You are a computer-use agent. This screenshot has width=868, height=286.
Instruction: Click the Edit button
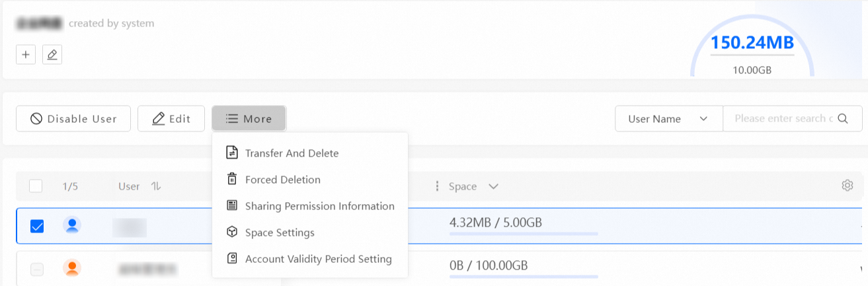(x=171, y=119)
